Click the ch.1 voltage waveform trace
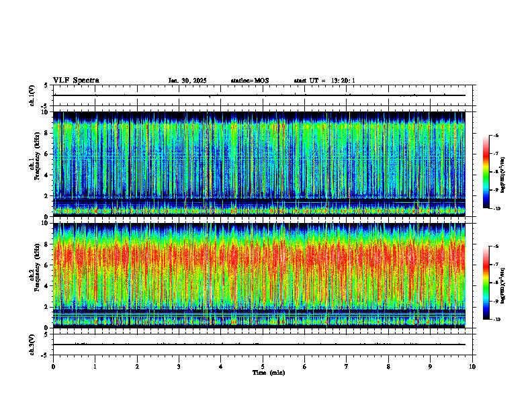The width and height of the screenshot is (532, 411). click(259, 95)
